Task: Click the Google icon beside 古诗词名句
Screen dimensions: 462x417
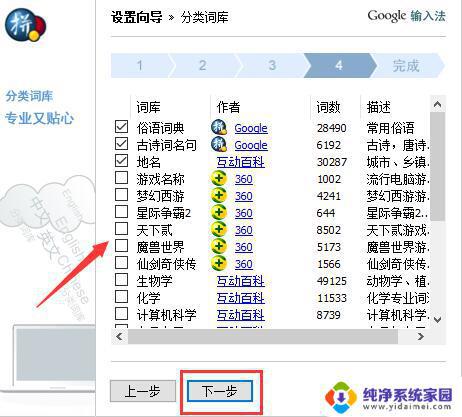Action: [219, 144]
